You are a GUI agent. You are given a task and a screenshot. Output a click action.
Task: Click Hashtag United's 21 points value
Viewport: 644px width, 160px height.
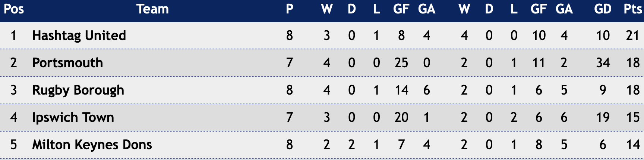[633, 36]
